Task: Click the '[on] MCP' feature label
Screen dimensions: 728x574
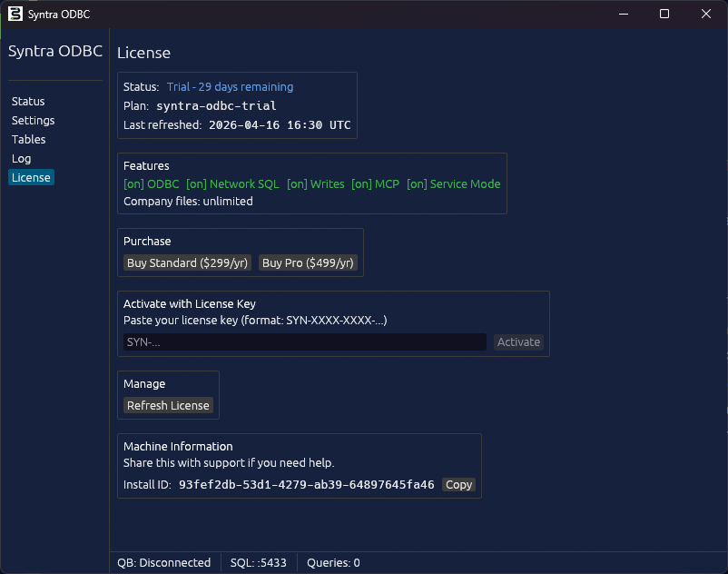Action: pyautogui.click(x=375, y=183)
